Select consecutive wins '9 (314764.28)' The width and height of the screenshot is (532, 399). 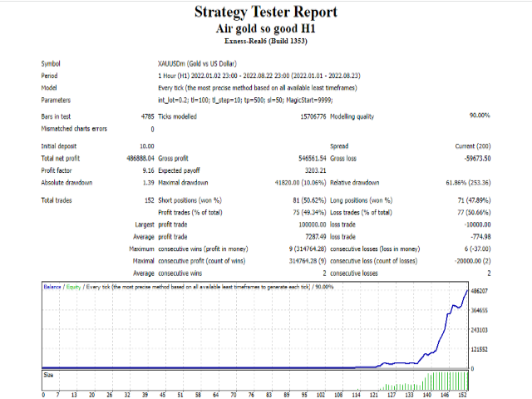pos(308,249)
